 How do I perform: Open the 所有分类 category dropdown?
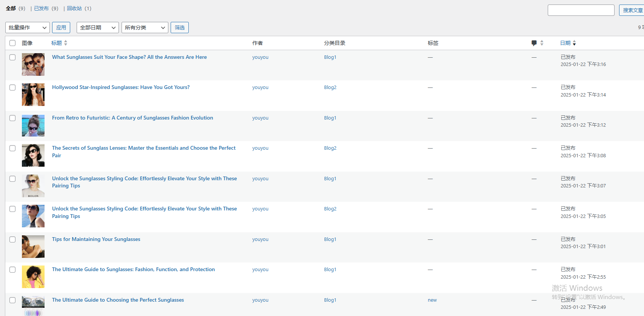145,28
